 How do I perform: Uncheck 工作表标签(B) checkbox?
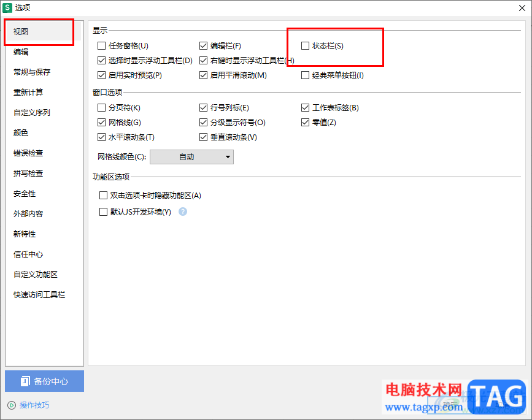tap(305, 107)
